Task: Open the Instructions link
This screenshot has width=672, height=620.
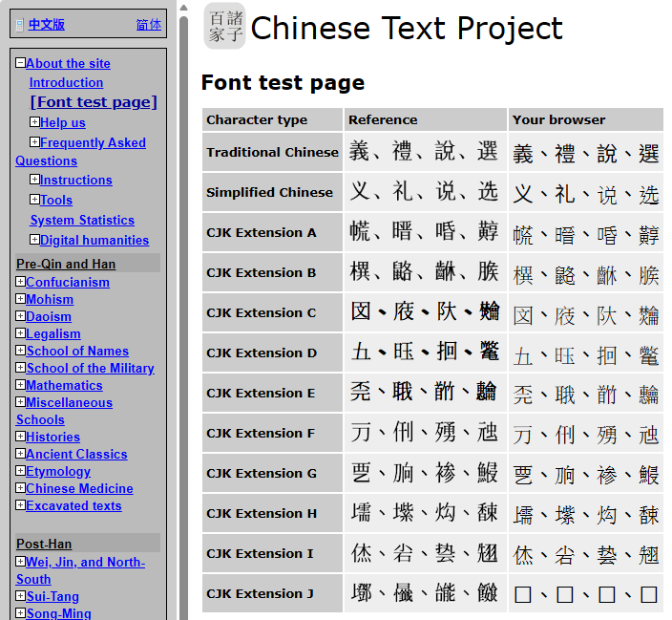Action: coord(76,180)
